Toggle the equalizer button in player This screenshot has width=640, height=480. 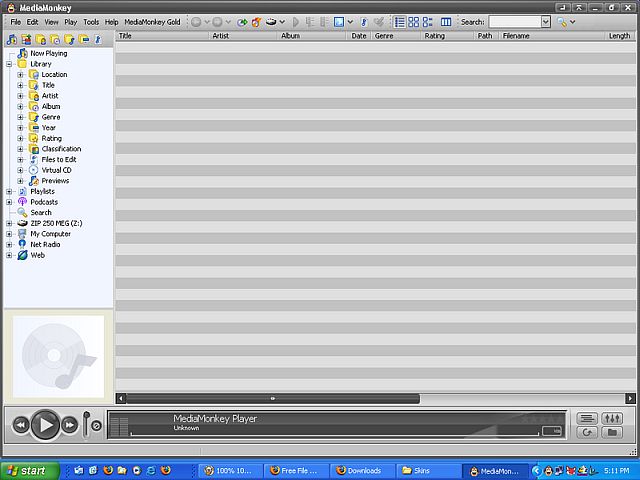612,418
